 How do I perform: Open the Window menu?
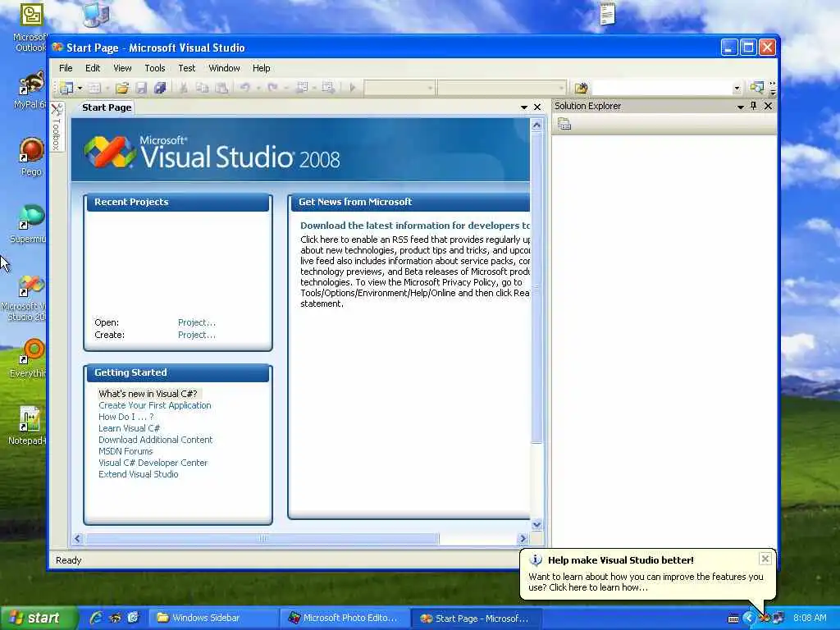click(x=224, y=68)
